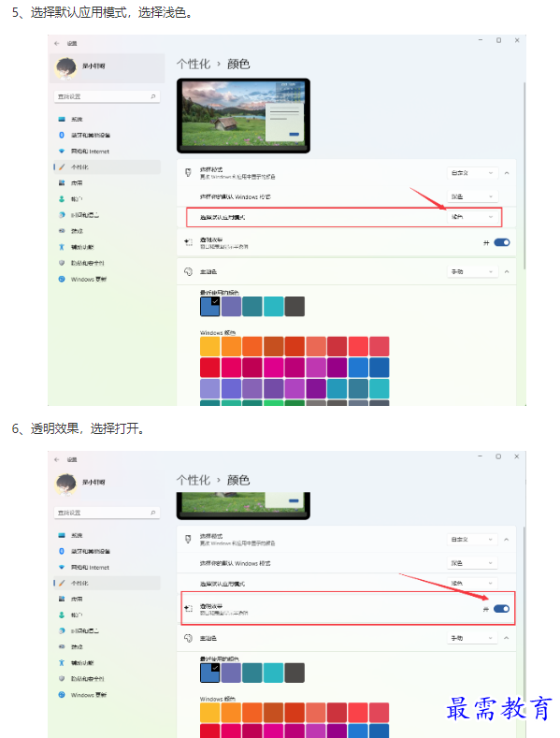The height and width of the screenshot is (738, 560).
Task: Click the desktop preview thumbnail in step 5 window
Action: coord(243,116)
